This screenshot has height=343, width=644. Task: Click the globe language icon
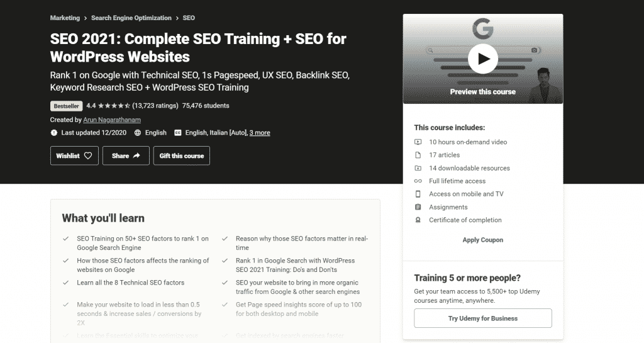(138, 133)
